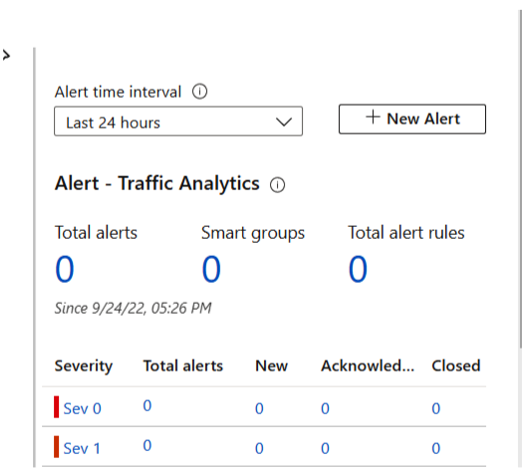Click info icon beside Alert time interval
Image resolution: width=529 pixels, height=473 pixels.
(x=199, y=91)
